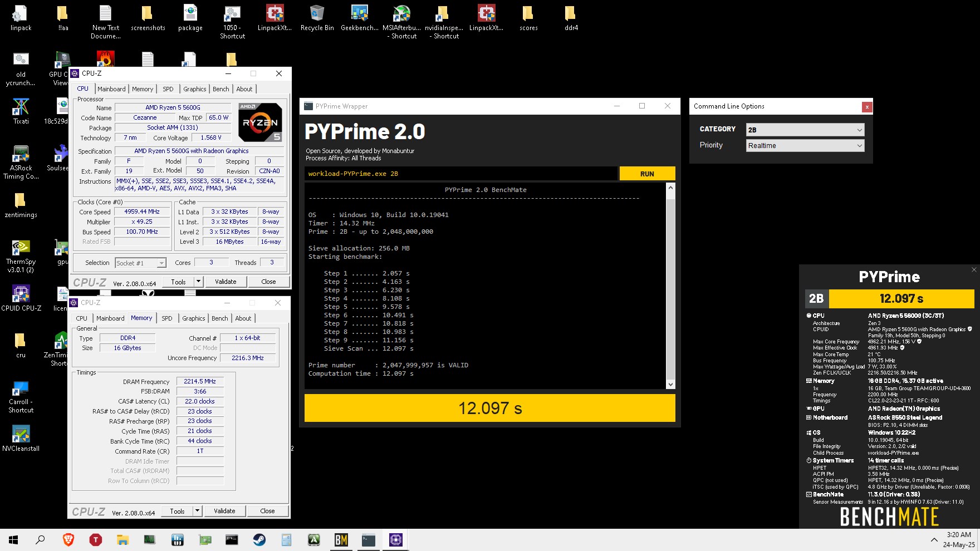The height and width of the screenshot is (551, 980).
Task: Click the yellow RUN button in PYPrime
Action: click(x=647, y=174)
